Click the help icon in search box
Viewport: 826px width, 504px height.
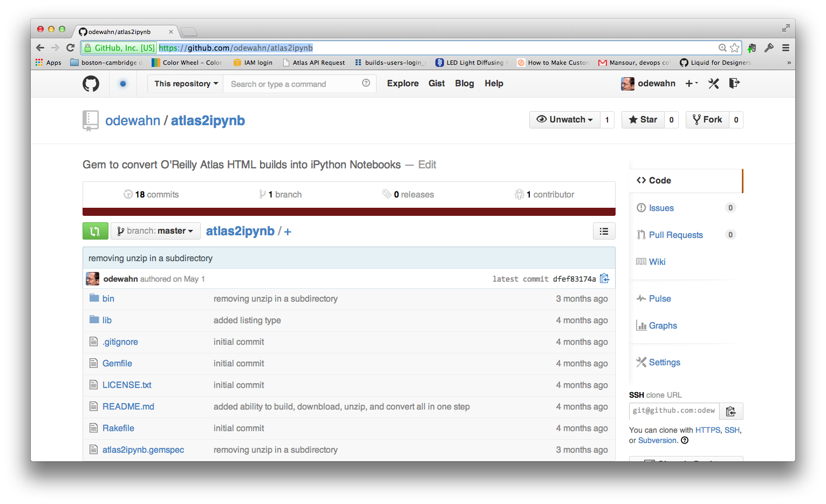(366, 83)
